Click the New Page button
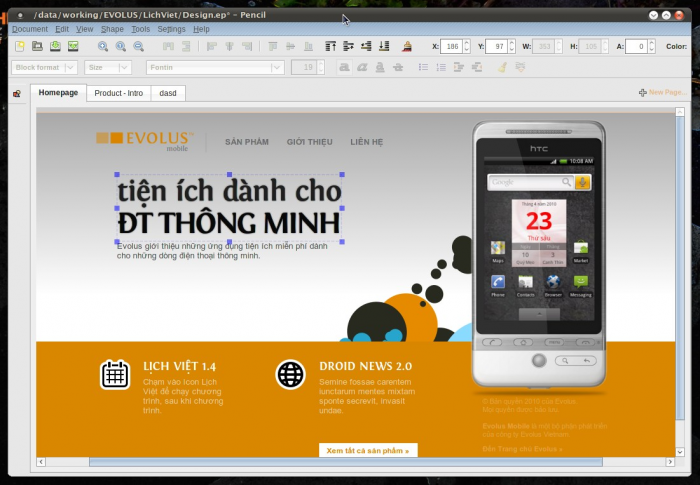Viewport: 700px width, 485px height. click(664, 93)
